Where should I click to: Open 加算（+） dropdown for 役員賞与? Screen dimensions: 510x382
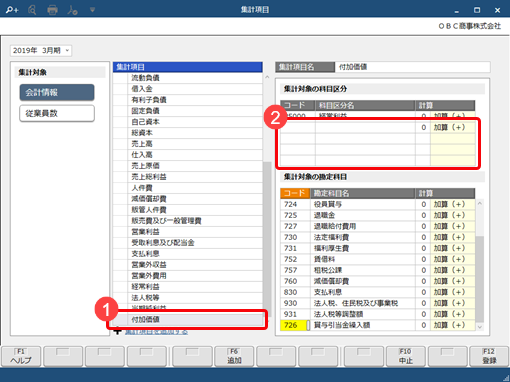click(453, 204)
